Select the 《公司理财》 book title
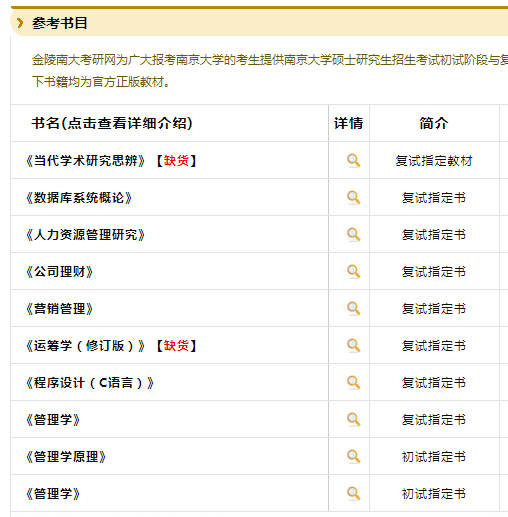508x517 pixels. click(59, 272)
